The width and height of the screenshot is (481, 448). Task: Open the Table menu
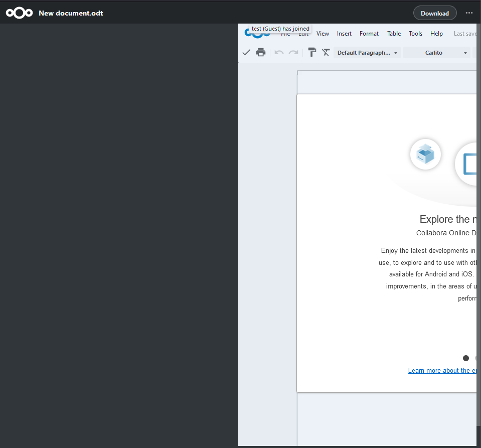pyautogui.click(x=394, y=34)
